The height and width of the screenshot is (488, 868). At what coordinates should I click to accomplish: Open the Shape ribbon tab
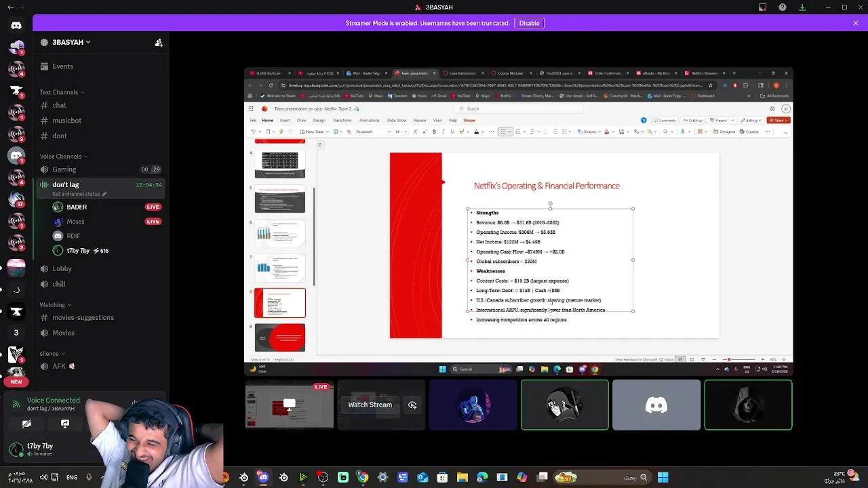[469, 121]
